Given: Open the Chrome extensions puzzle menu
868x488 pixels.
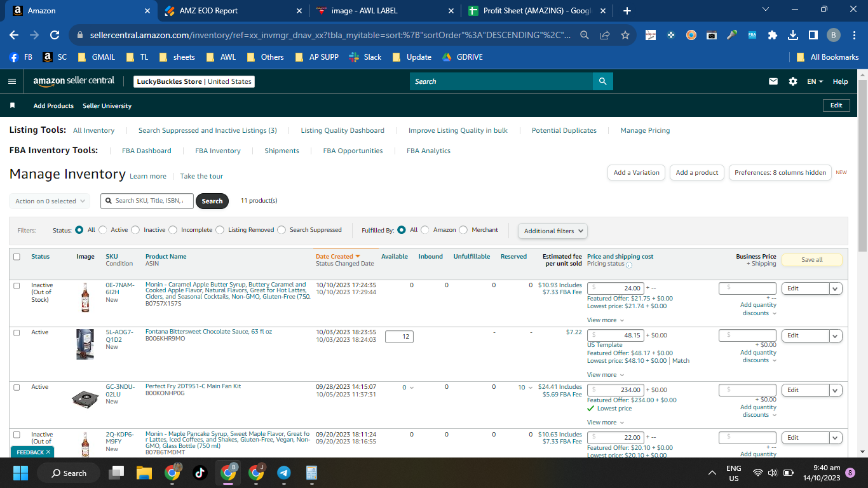Looking at the screenshot, I should [x=773, y=36].
